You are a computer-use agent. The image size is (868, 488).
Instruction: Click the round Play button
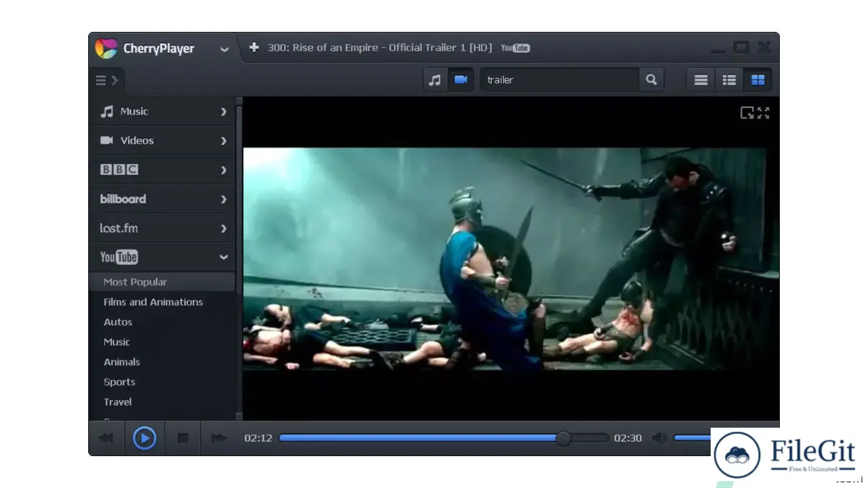[x=144, y=438]
